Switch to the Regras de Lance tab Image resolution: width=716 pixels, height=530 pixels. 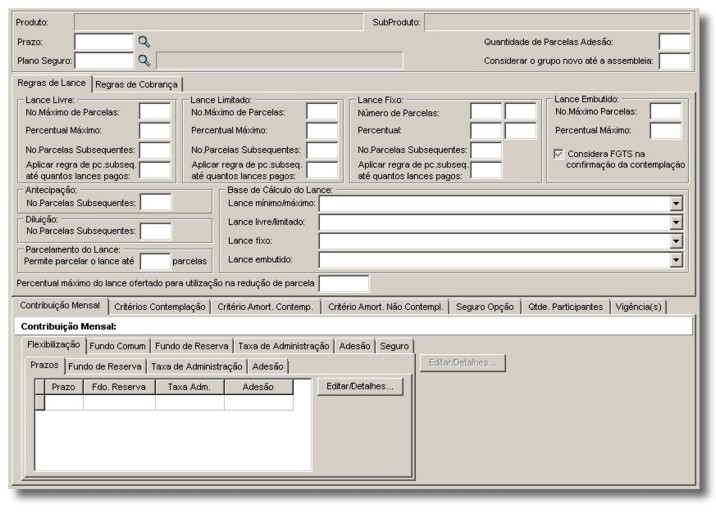click(52, 83)
